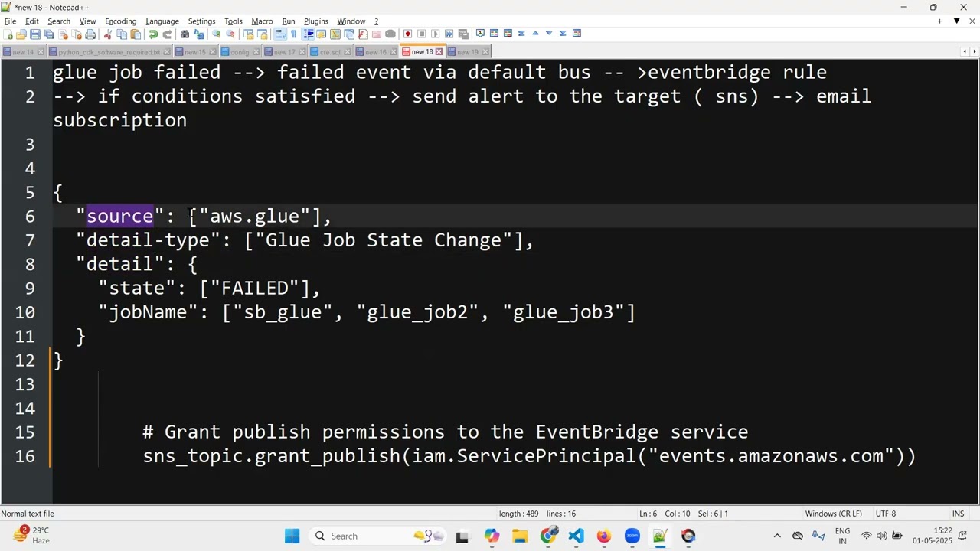Switch to the cre.sql tab
Screen dimensions: 980x551
click(x=330, y=52)
